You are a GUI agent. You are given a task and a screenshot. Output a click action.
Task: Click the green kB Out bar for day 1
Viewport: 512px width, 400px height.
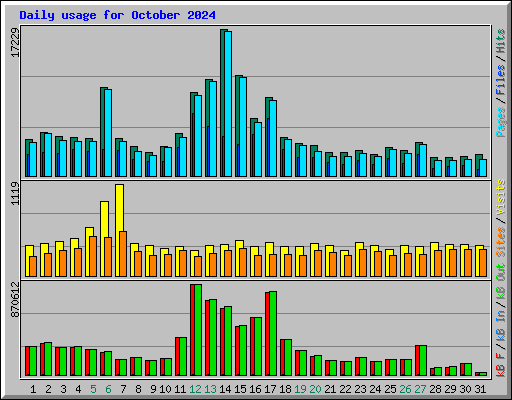pos(33,361)
